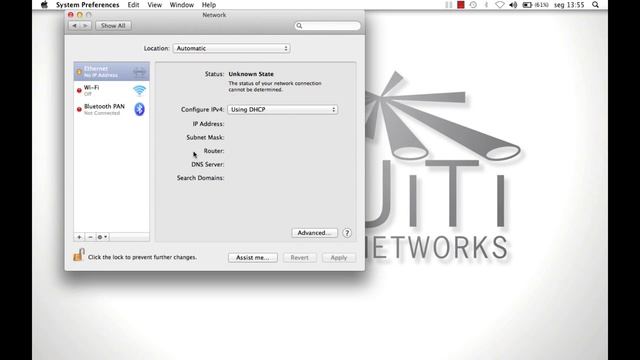
Task: Click the Bluetooth icon in the menu bar
Action: pos(486,5)
